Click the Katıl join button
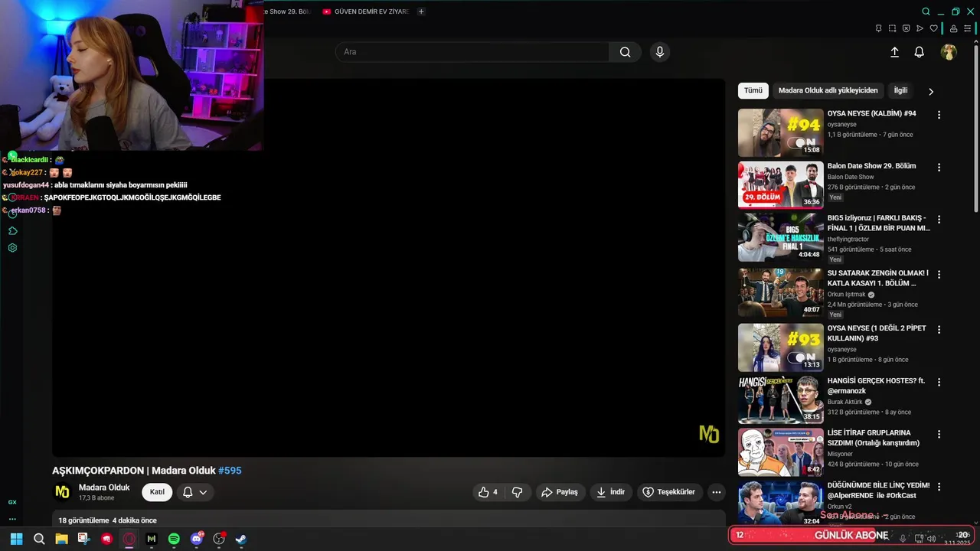The width and height of the screenshot is (980, 551). pos(157,492)
